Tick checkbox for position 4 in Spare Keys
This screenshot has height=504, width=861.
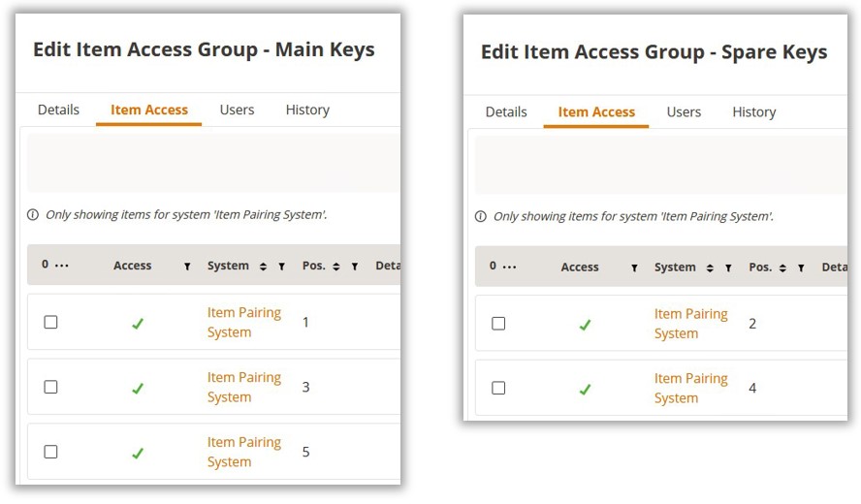[x=498, y=388]
